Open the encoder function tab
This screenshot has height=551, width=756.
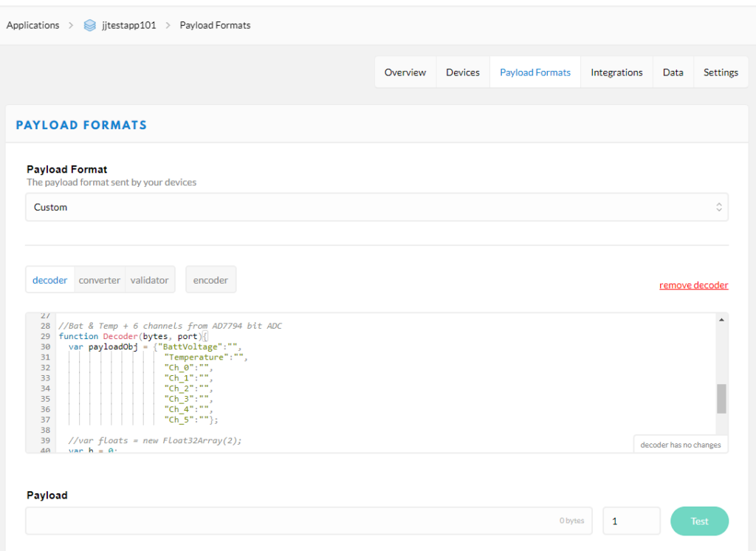pyautogui.click(x=210, y=280)
